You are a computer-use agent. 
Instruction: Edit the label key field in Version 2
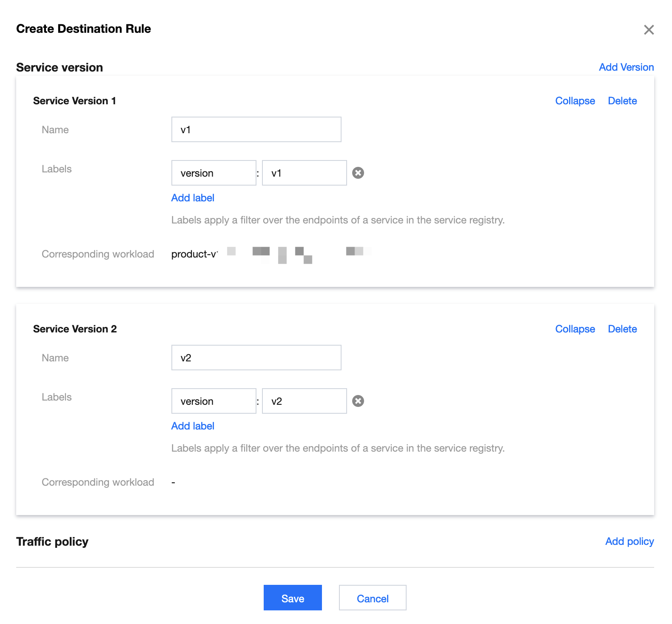click(x=214, y=401)
